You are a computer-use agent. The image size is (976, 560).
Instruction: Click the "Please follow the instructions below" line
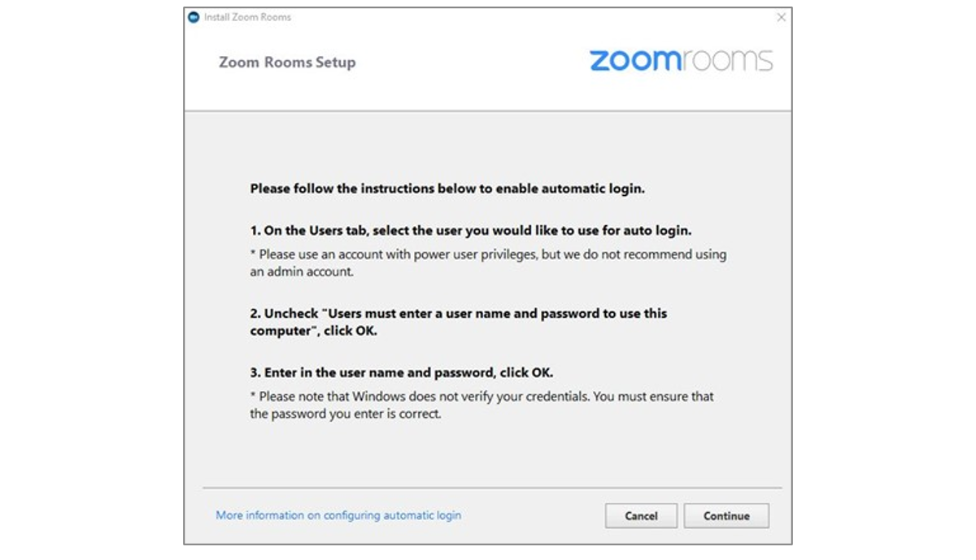tap(447, 189)
